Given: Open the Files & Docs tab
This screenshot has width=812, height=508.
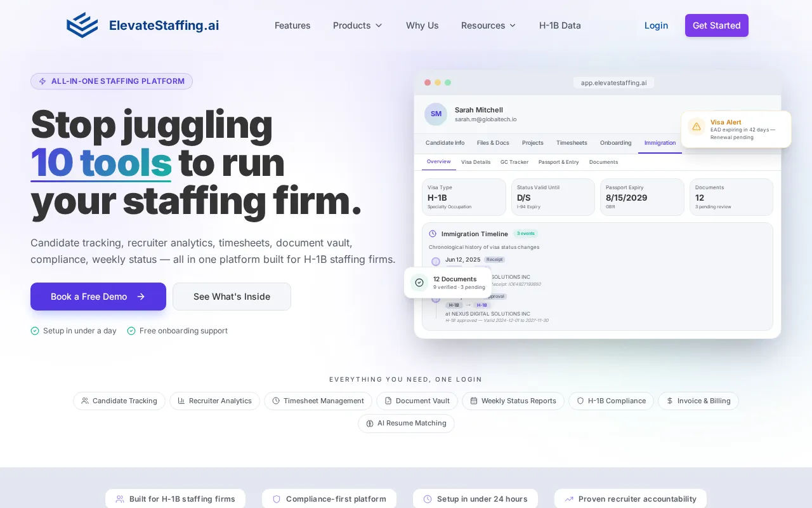Looking at the screenshot, I should (493, 143).
